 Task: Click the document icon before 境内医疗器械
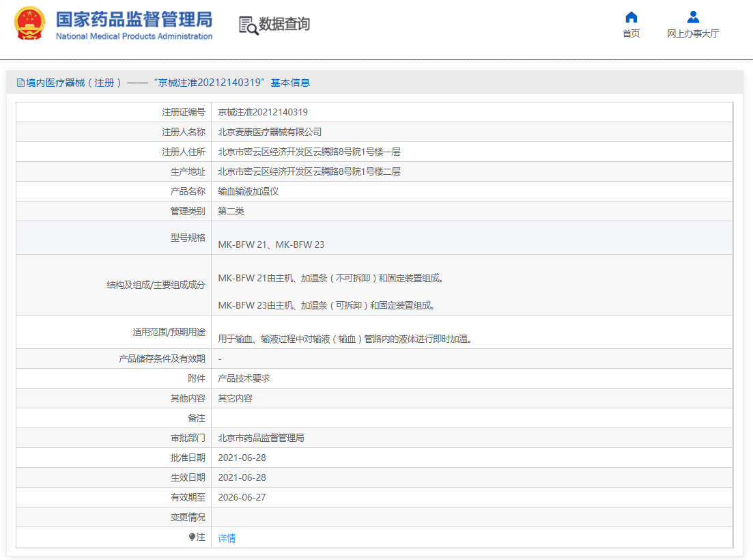(20, 83)
